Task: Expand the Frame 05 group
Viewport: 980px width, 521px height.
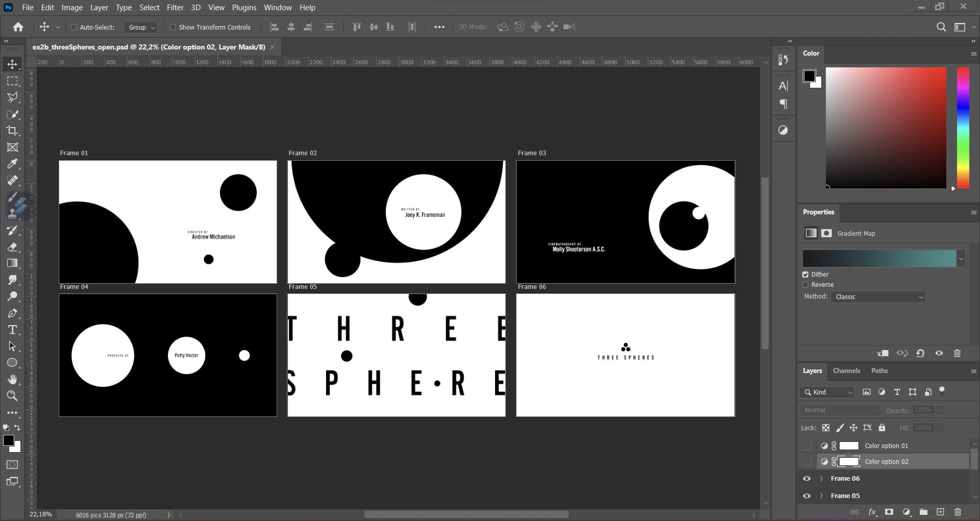Action: click(x=821, y=496)
